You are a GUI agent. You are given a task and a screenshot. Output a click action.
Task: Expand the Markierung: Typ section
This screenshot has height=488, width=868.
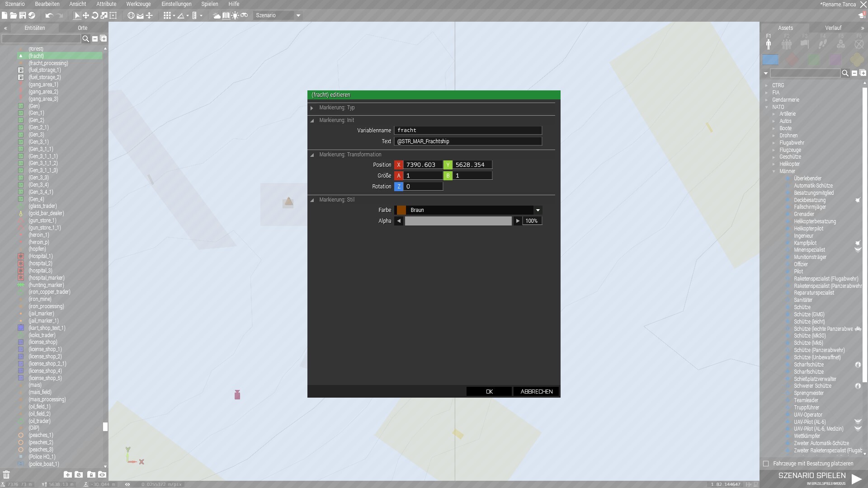(312, 108)
